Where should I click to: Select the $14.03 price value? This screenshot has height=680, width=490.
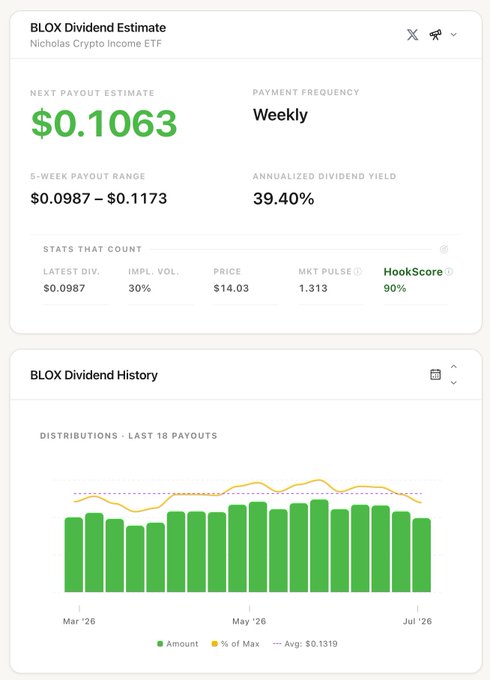[x=231, y=288]
